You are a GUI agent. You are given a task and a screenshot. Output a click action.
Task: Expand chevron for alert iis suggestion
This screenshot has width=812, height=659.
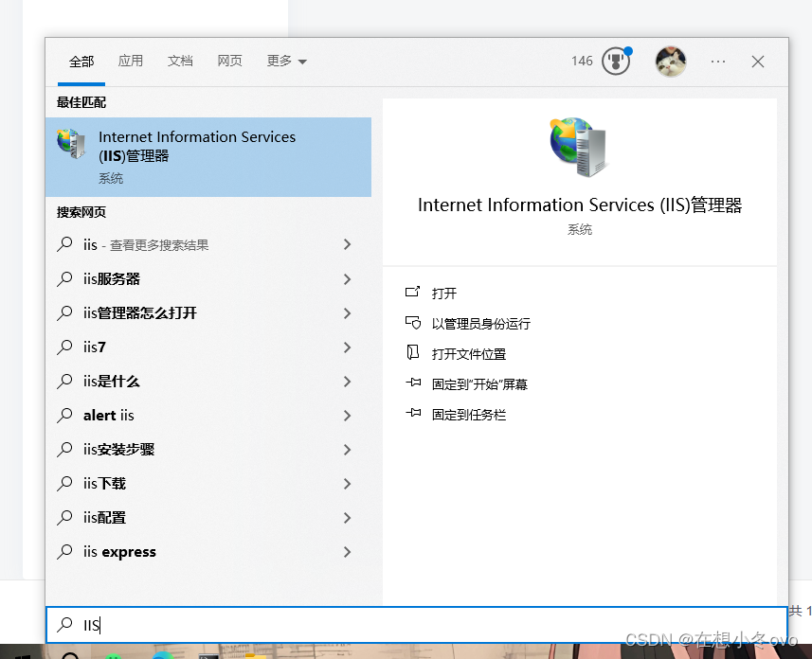(x=347, y=416)
